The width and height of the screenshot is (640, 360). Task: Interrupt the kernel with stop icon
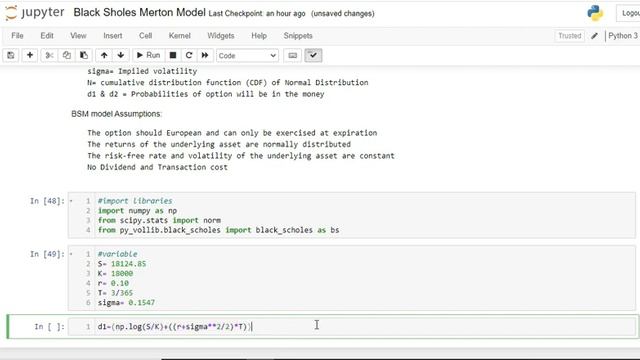click(x=173, y=55)
